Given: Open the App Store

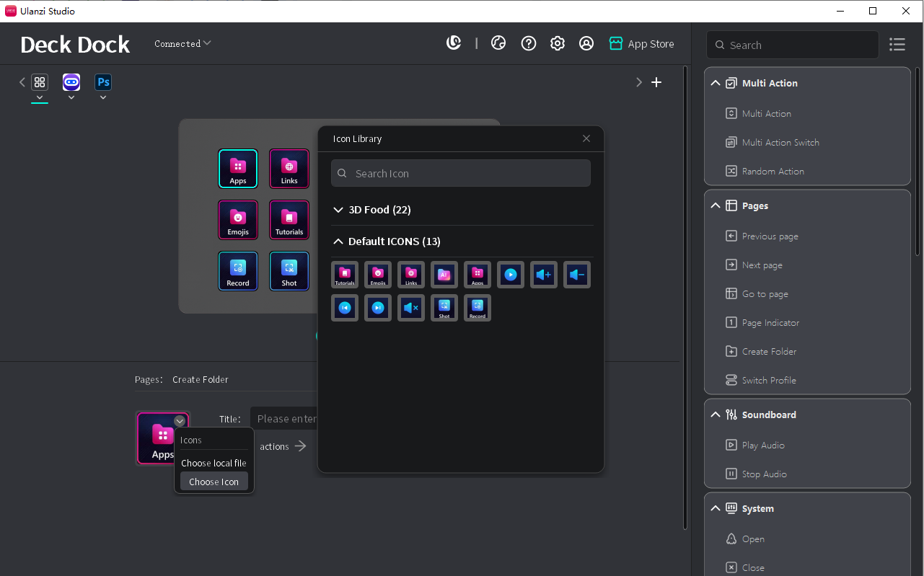Looking at the screenshot, I should [x=641, y=44].
